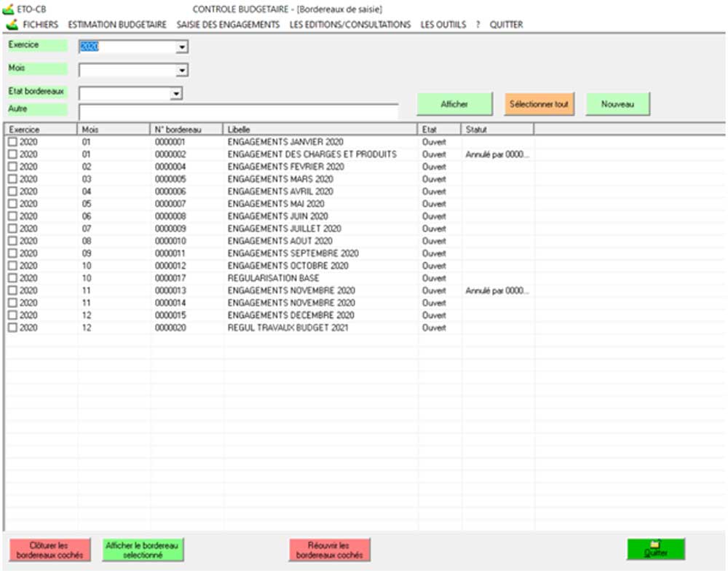The height and width of the screenshot is (573, 728).
Task: Click Clôturer les bordereaux cochés button
Action: pyautogui.click(x=50, y=550)
